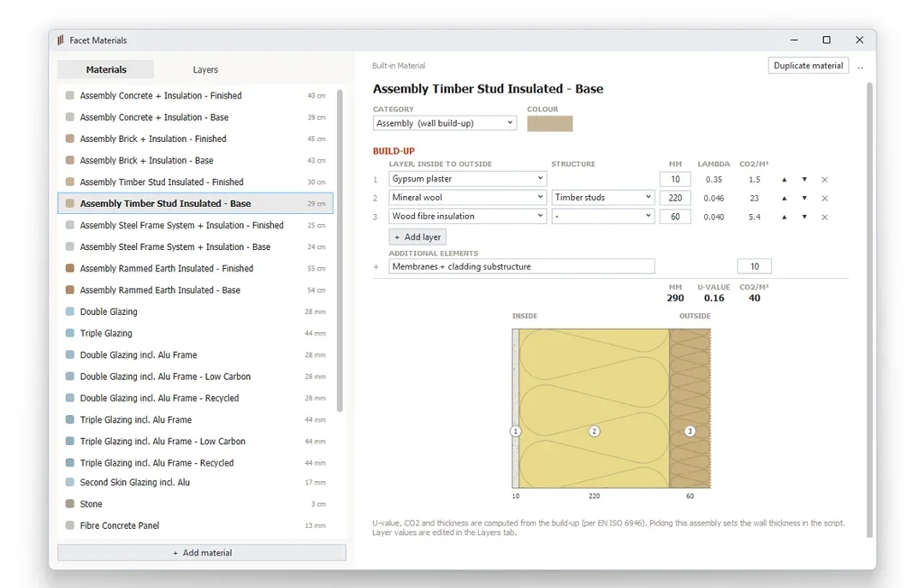The image size is (924, 588).
Task: Select Double Glazing incl. Alu Frame
Action: coord(196,355)
